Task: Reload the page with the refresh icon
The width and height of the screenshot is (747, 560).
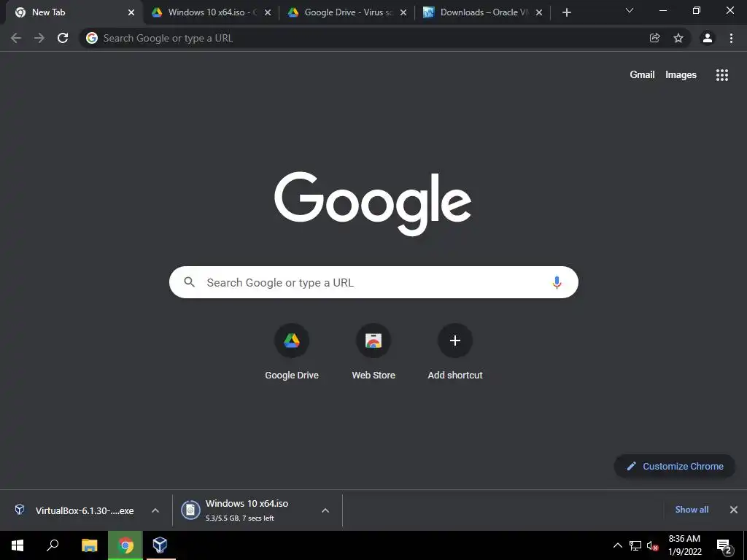Action: coord(63,38)
